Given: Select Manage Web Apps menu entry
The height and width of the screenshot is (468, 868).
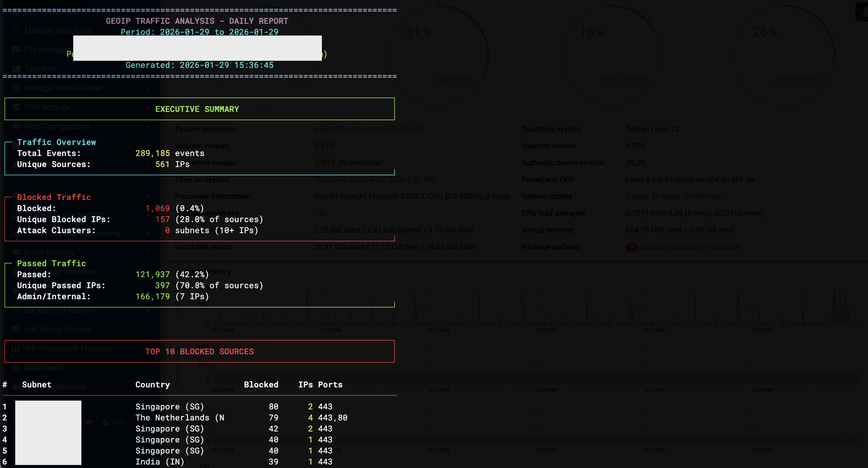Looking at the screenshot, I should click(58, 31).
